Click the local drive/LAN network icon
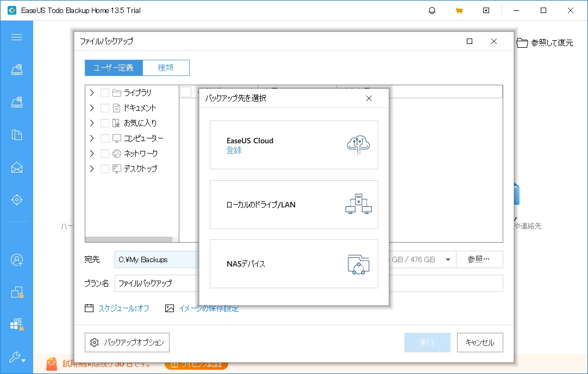The width and height of the screenshot is (588, 374). click(358, 204)
